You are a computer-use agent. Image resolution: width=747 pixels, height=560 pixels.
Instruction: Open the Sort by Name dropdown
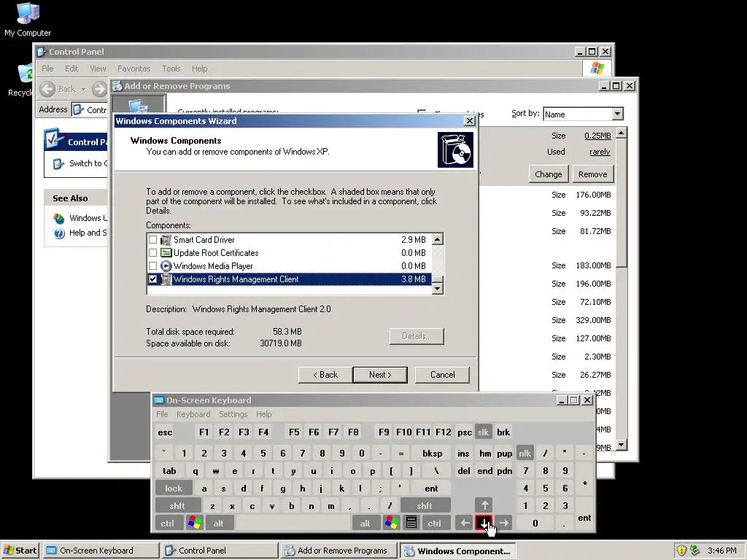click(617, 114)
